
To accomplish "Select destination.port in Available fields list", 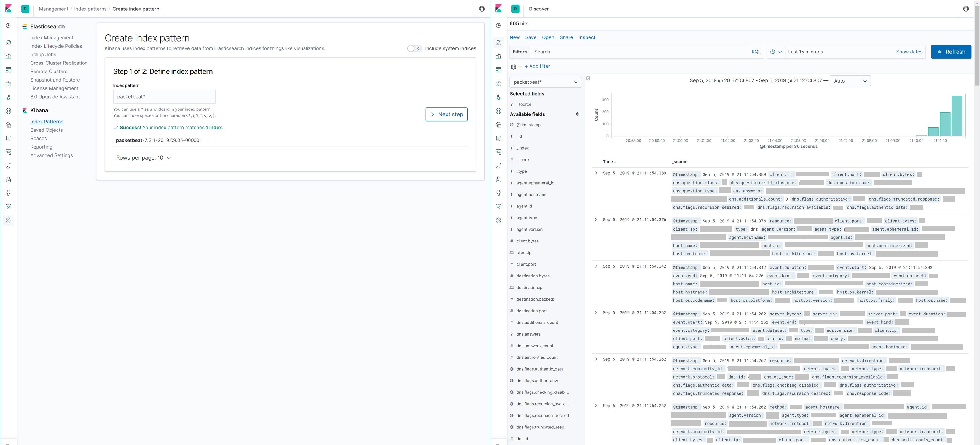I will tap(531, 311).
